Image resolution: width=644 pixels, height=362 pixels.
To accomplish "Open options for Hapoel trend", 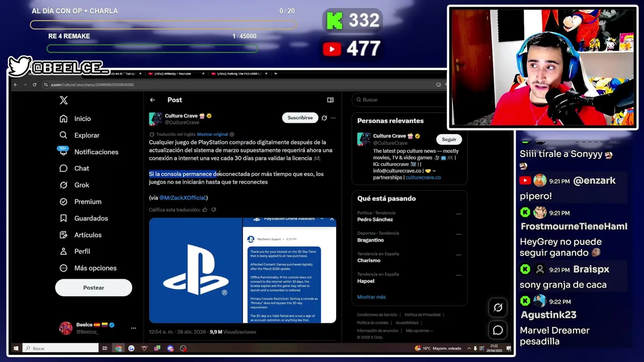I will (458, 276).
